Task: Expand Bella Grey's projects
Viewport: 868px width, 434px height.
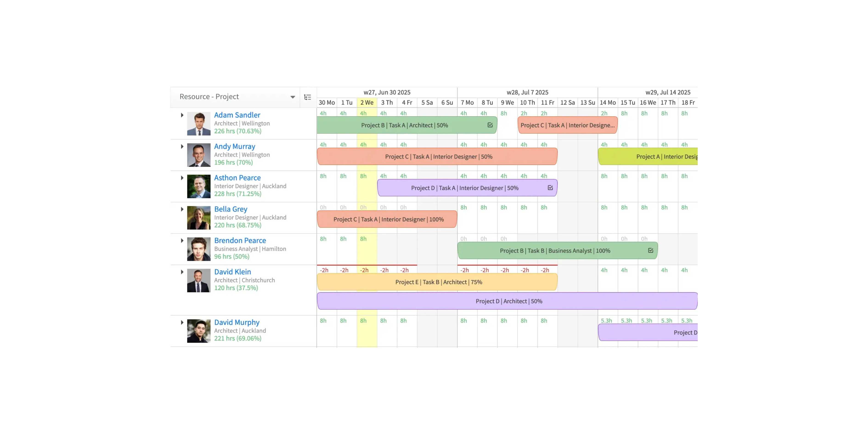Action: [x=182, y=209]
